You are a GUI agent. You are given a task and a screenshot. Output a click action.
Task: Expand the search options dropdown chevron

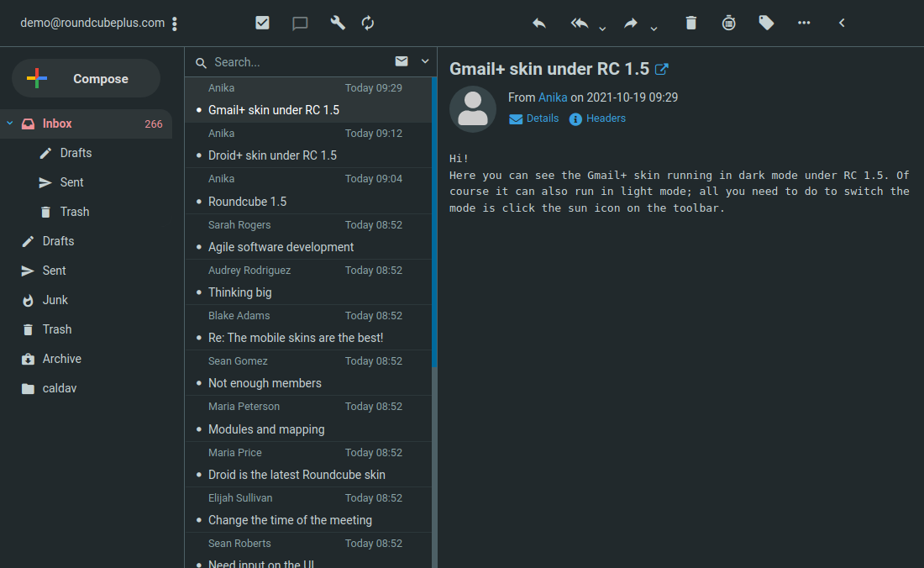point(425,61)
